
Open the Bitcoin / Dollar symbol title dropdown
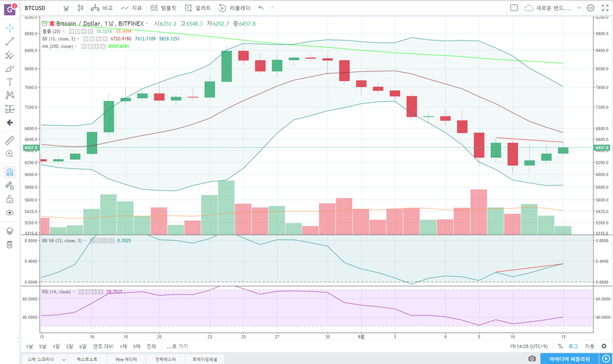[x=147, y=24]
